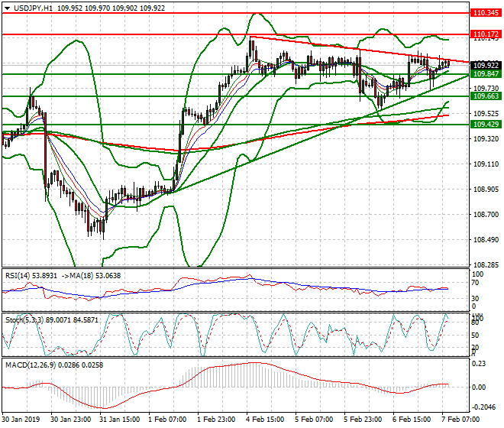The height and width of the screenshot is (428, 504).
Task: Select the 110.172 red resistance price label
Action: coord(486,34)
